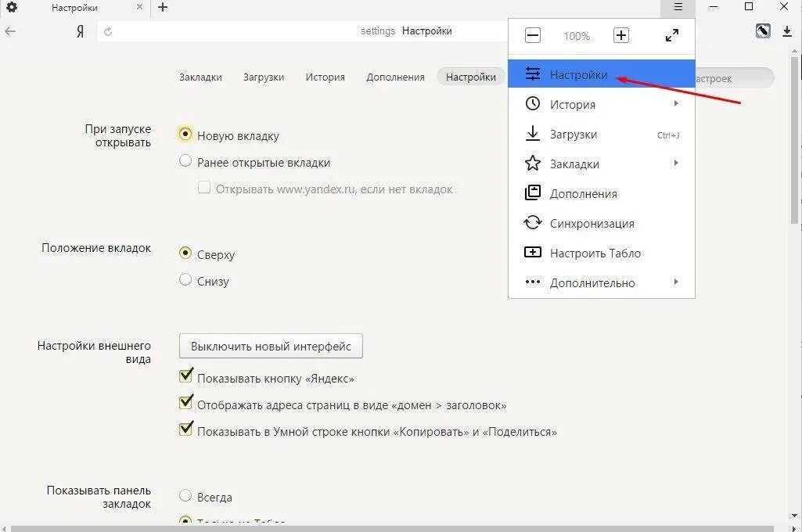
Task: Open the История settings tab
Action: pyautogui.click(x=325, y=77)
